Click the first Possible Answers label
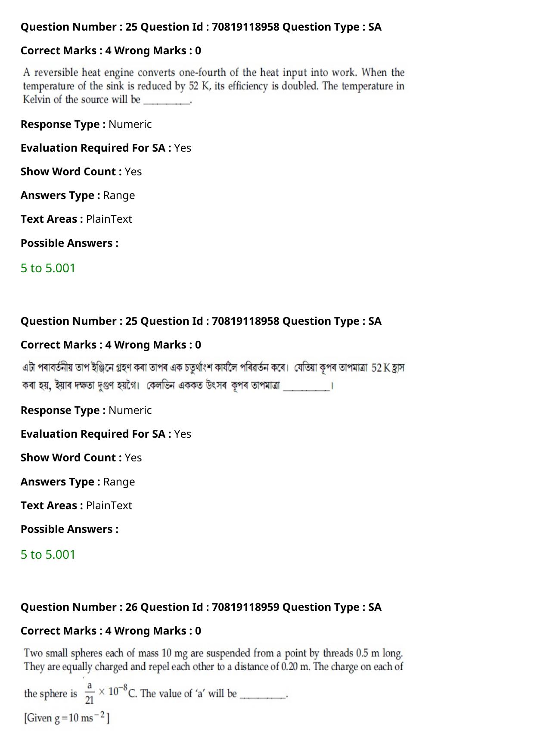The height and width of the screenshot is (756, 534). [x=69, y=243]
